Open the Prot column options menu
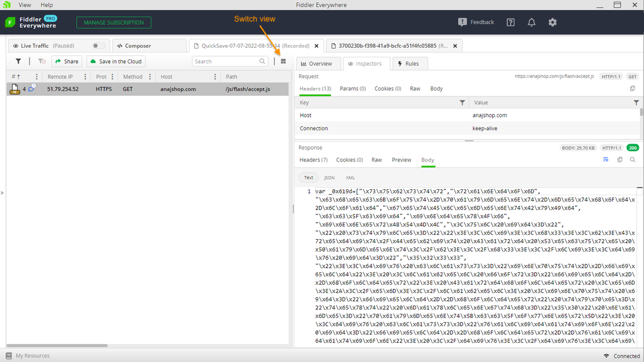The width and height of the screenshot is (644, 362). [x=113, y=77]
